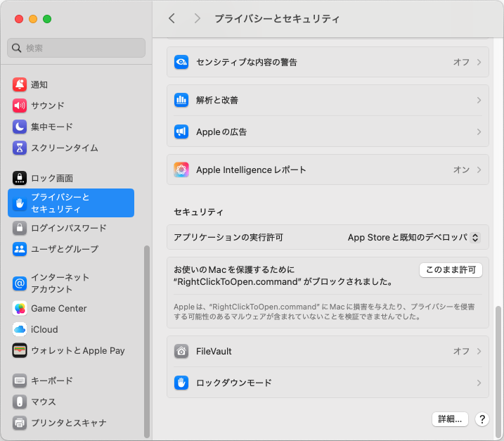Viewport: 504px width, 441px height.
Task: Expand ロックダウンモード row chevron
Action: (479, 383)
